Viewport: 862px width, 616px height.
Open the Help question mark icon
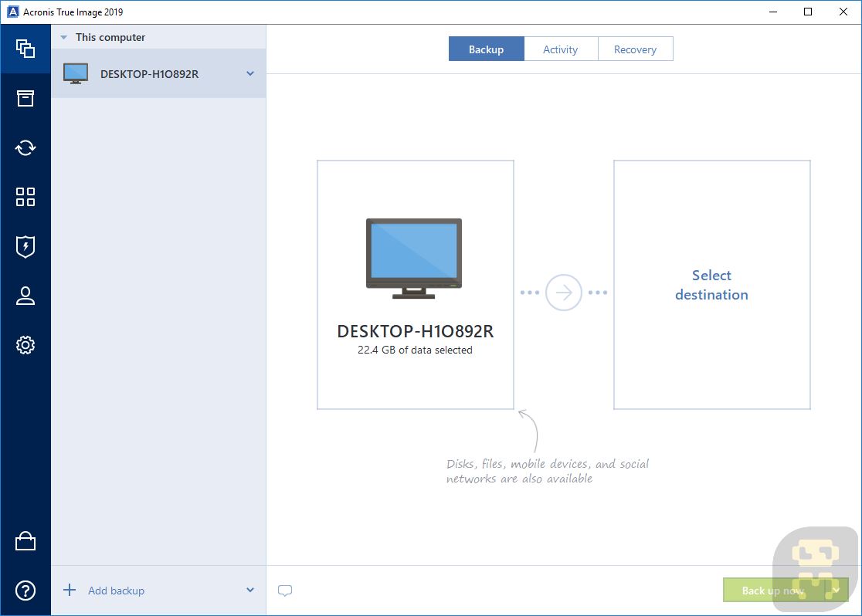(x=25, y=591)
